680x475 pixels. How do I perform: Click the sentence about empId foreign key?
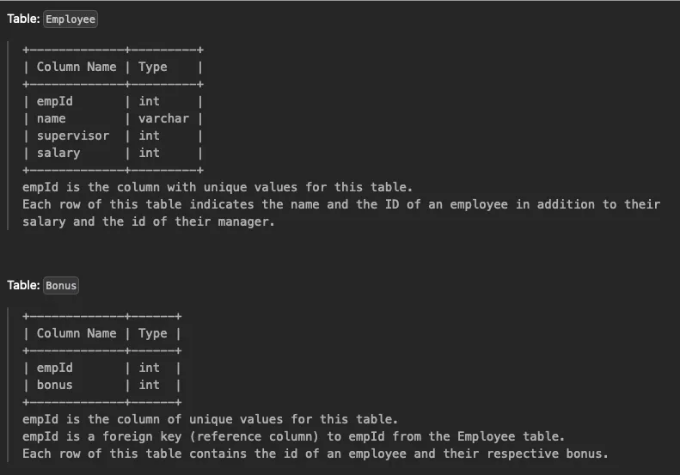pos(294,436)
